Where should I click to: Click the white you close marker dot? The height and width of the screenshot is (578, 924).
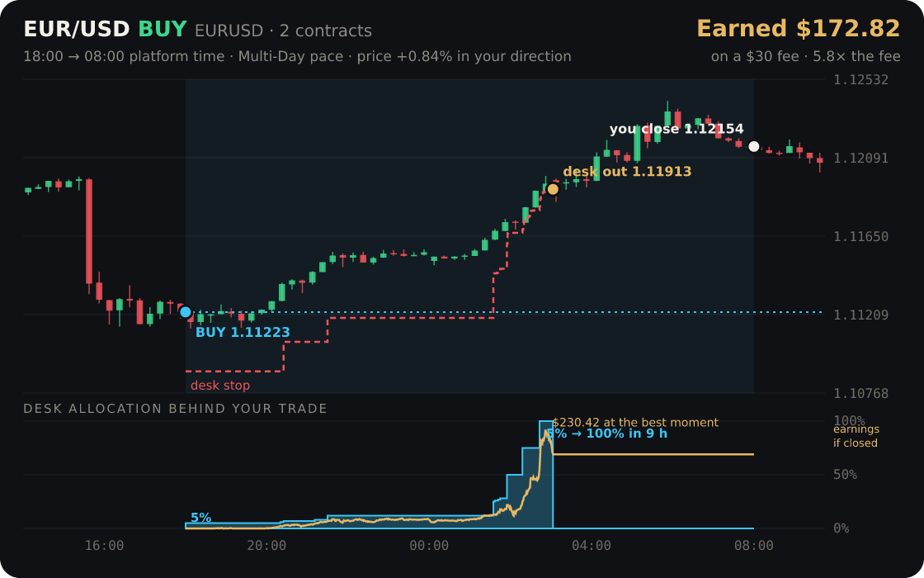pos(754,146)
